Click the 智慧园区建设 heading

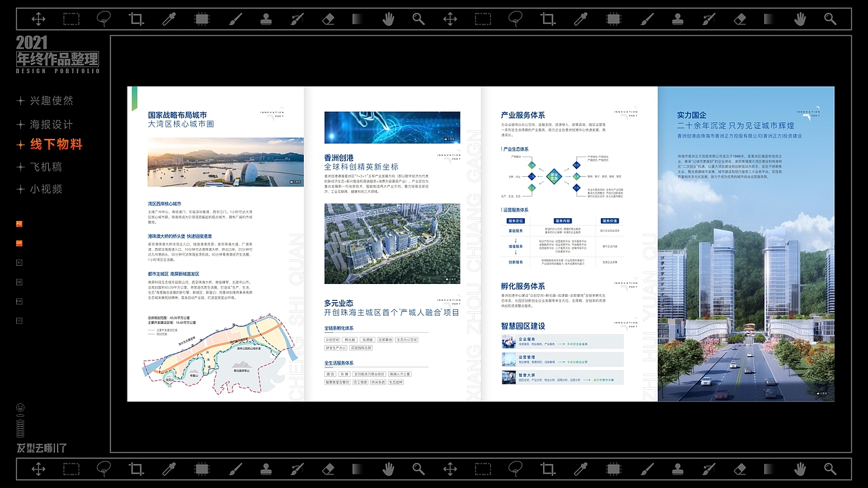pos(523,326)
